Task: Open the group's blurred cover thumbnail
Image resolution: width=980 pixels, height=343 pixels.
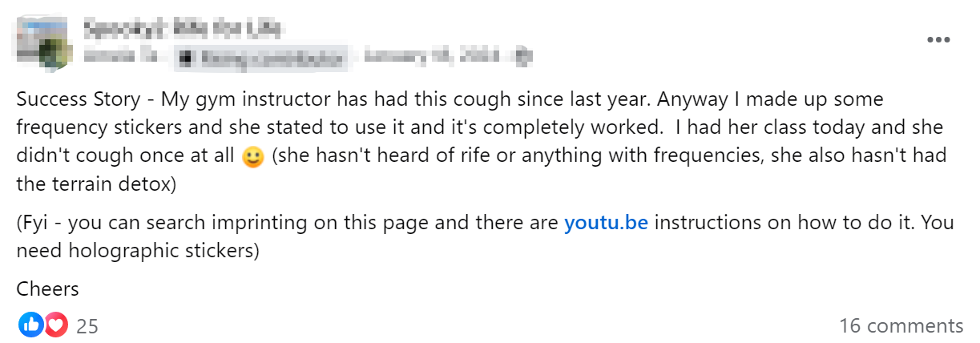Action: [x=42, y=36]
